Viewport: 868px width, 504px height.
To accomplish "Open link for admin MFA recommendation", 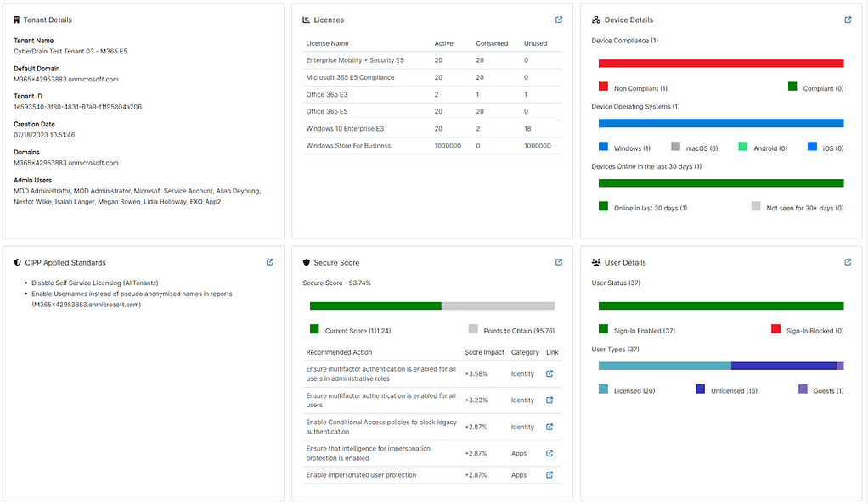I will click(550, 373).
